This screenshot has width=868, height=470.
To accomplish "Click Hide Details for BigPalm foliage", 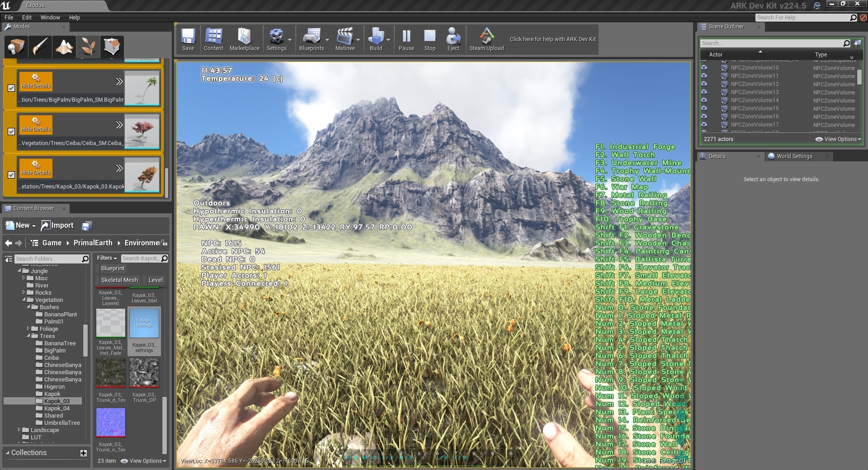I will [x=36, y=81].
